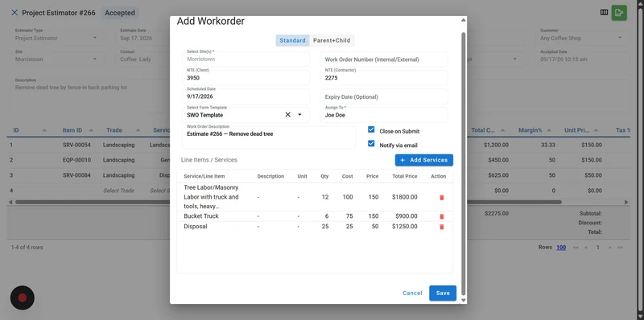The height and width of the screenshot is (320, 644).
Task: Click $1250.00 total price cell
Action: [x=405, y=227]
